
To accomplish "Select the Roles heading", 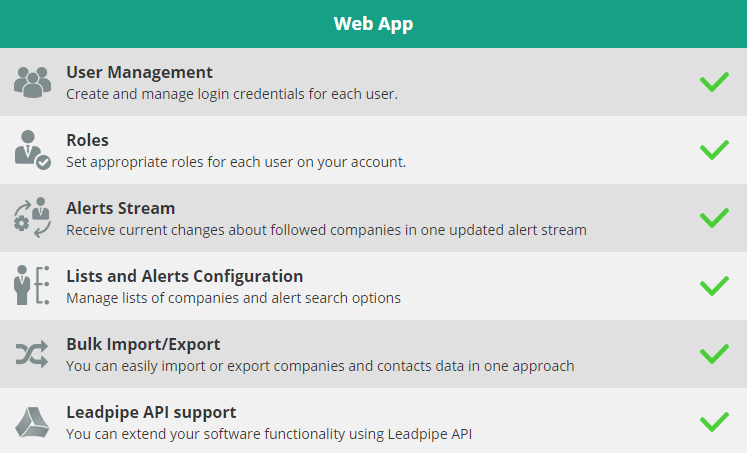I will tap(87, 141).
